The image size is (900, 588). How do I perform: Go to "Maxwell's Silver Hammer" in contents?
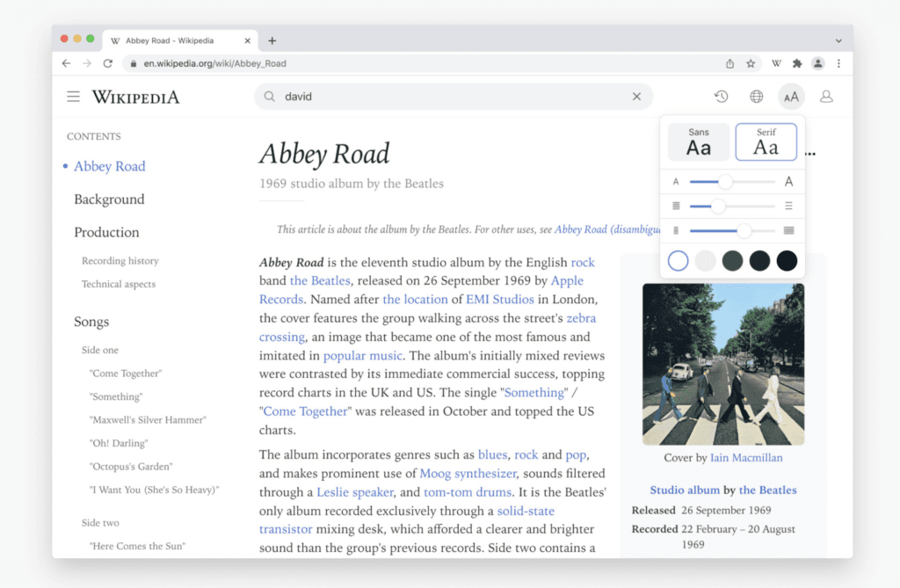[x=148, y=420]
